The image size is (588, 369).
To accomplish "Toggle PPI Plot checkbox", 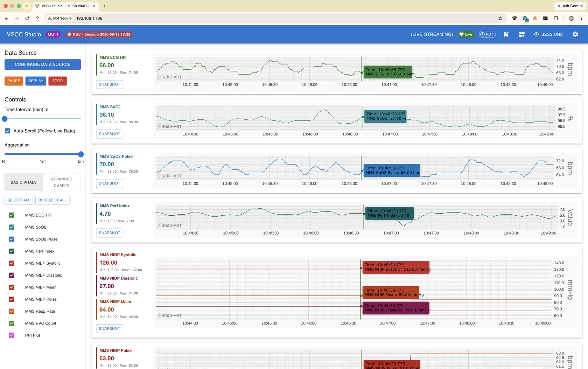I will click(x=12, y=335).
